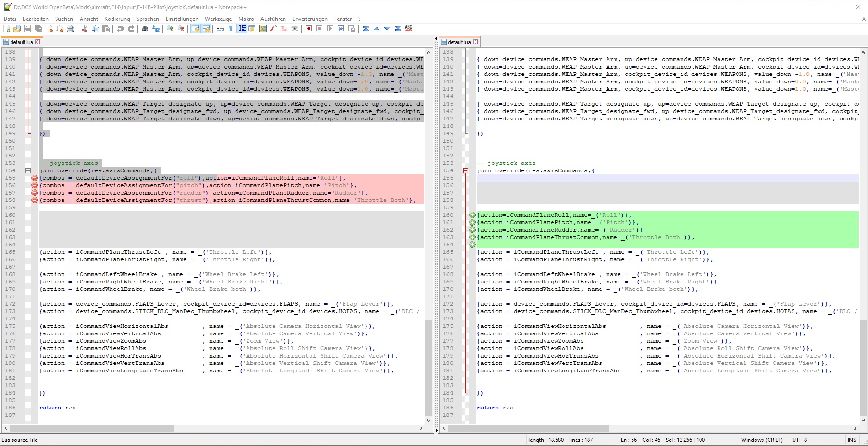This screenshot has height=446, width=868.
Task: Zoom in with the magnifier plus icon
Action: [x=170, y=29]
